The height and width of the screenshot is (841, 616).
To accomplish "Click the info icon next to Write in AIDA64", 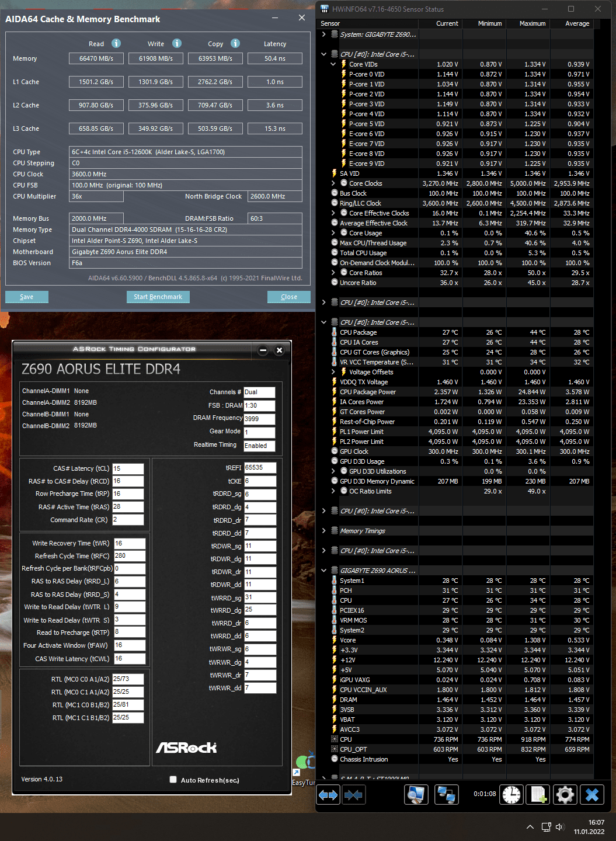I will (x=177, y=43).
